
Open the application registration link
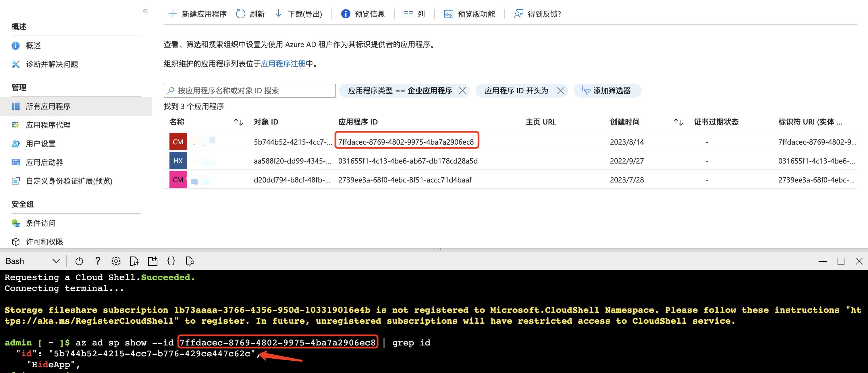283,64
